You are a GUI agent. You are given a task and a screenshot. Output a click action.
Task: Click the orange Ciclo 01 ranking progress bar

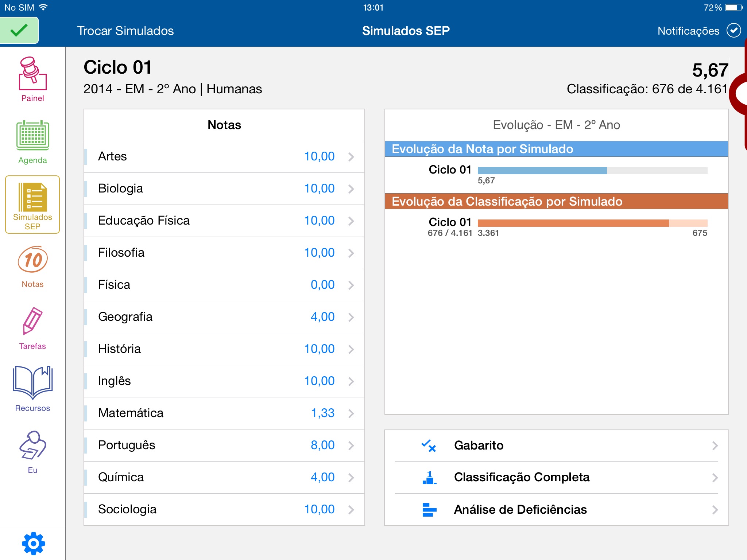click(x=592, y=223)
